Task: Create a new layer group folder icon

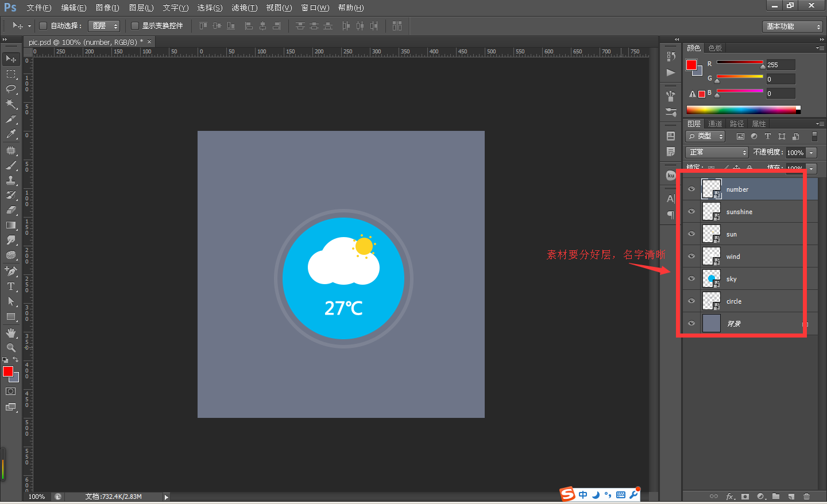Action: pyautogui.click(x=776, y=496)
